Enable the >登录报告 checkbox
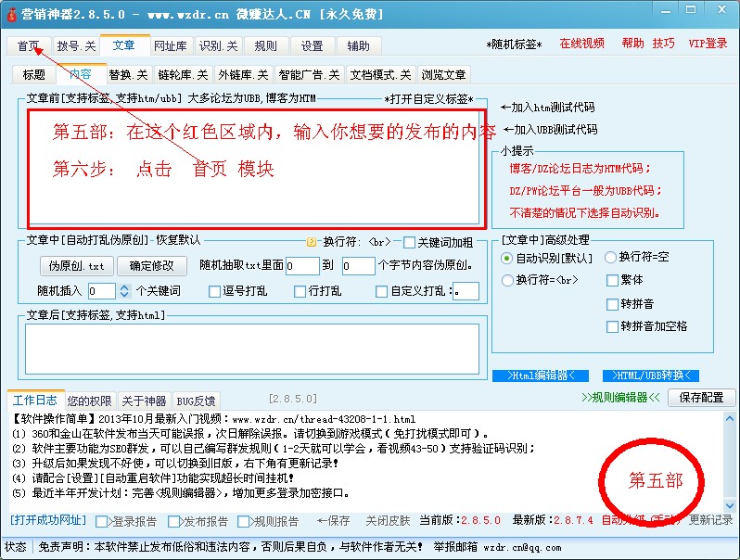 (x=101, y=521)
